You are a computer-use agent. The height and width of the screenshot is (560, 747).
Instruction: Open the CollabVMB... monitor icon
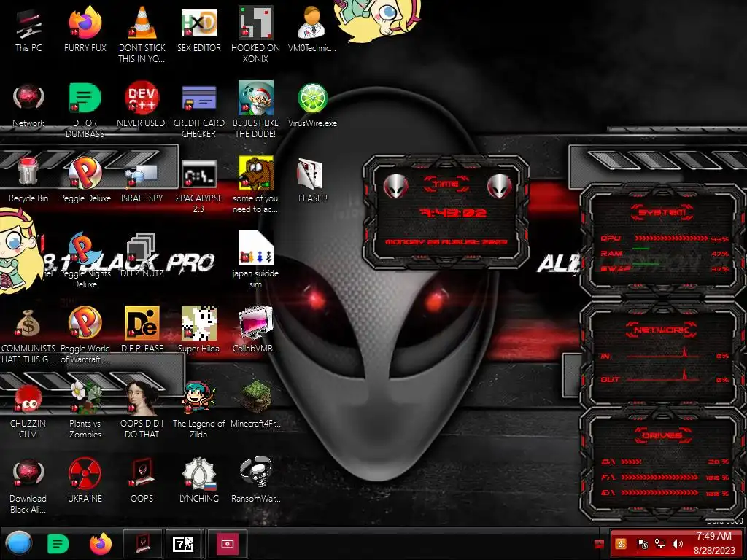tap(255, 330)
